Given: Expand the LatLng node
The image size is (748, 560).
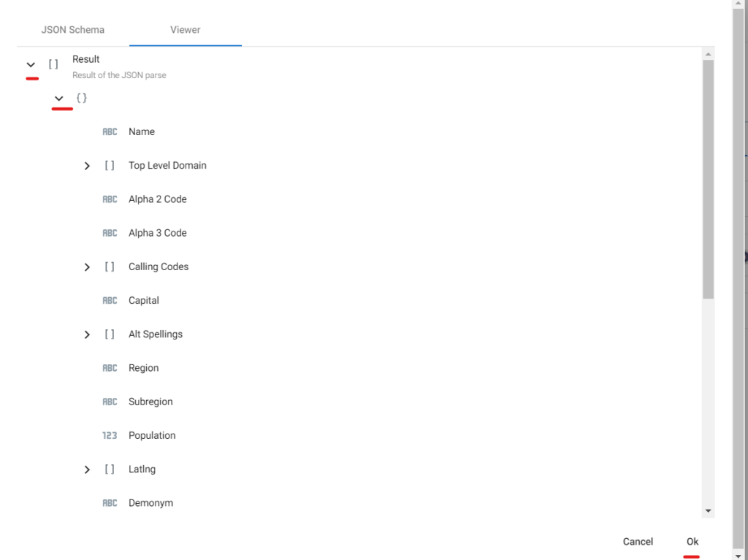Looking at the screenshot, I should point(87,469).
